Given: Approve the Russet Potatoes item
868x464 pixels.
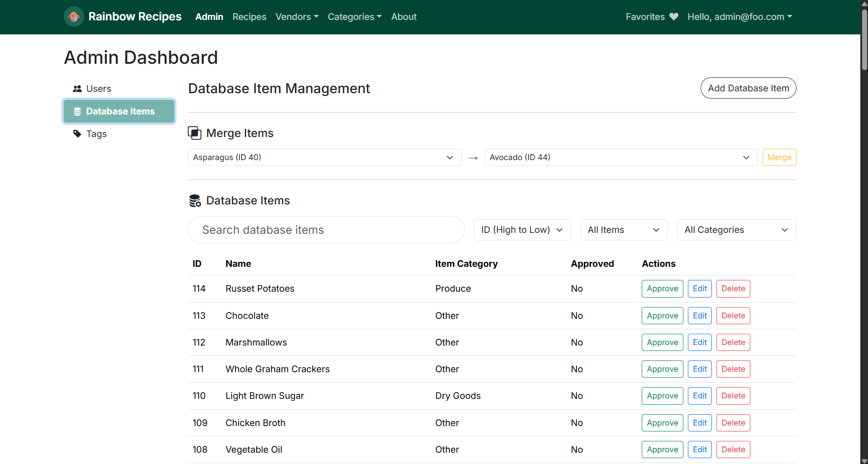Looking at the screenshot, I should [x=662, y=289].
